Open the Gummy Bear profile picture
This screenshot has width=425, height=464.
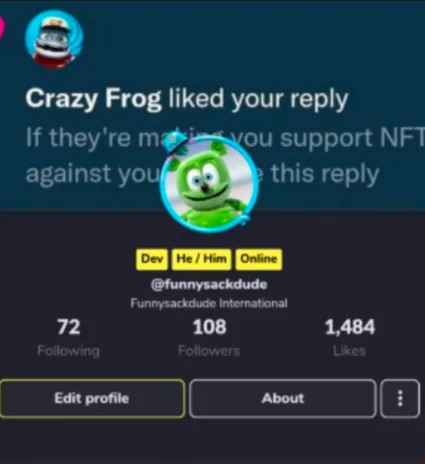209,183
